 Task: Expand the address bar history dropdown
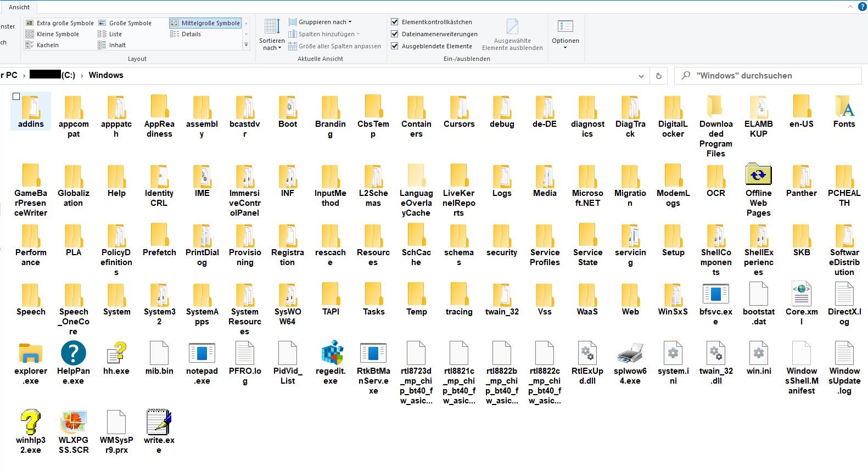point(641,76)
